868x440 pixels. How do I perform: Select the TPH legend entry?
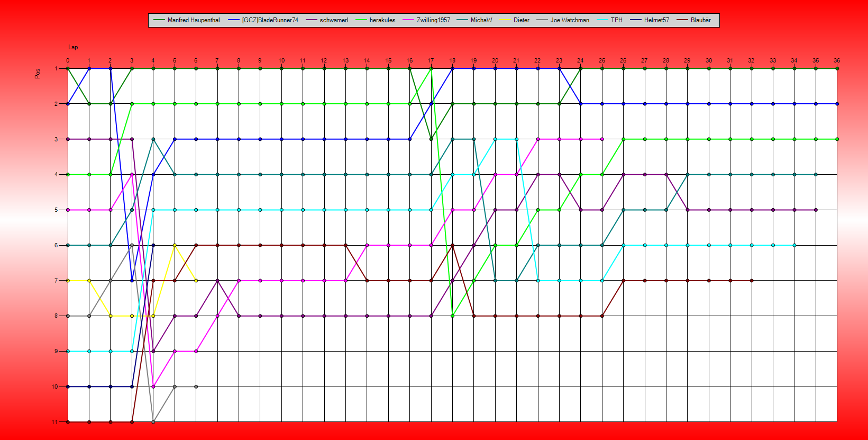point(609,20)
